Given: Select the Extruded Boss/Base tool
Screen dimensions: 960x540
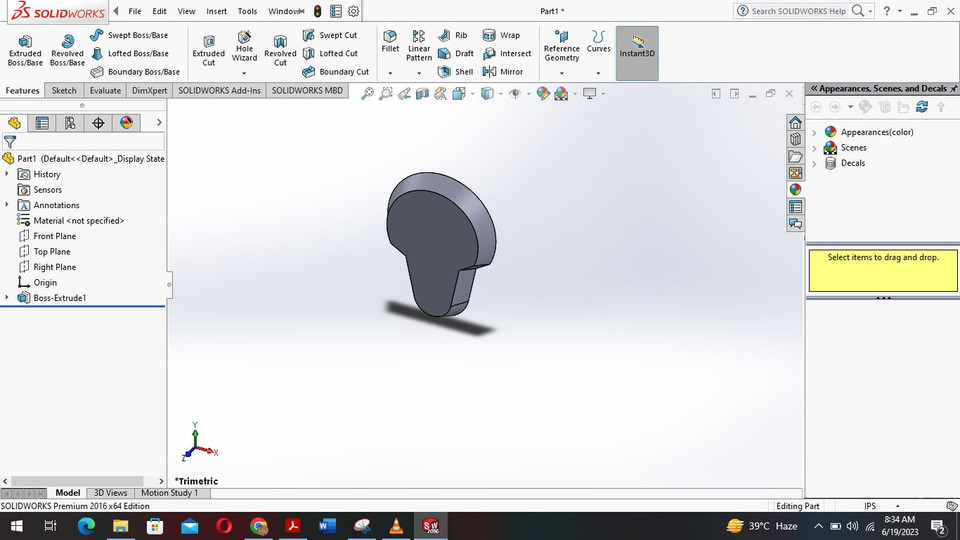Looking at the screenshot, I should (25, 50).
